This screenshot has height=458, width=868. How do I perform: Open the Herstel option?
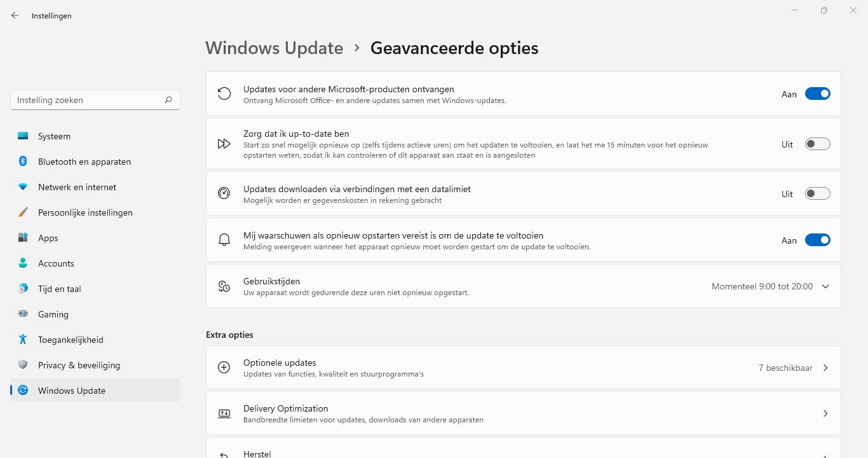(257, 453)
